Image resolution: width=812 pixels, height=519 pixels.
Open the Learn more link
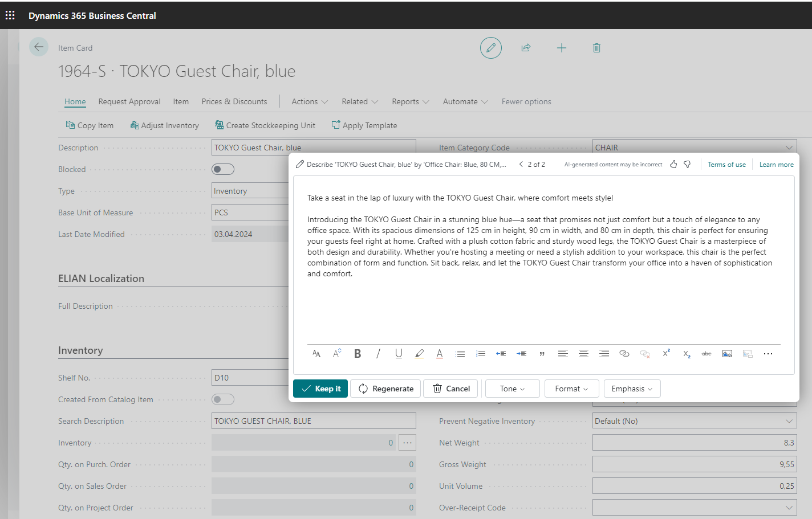776,165
